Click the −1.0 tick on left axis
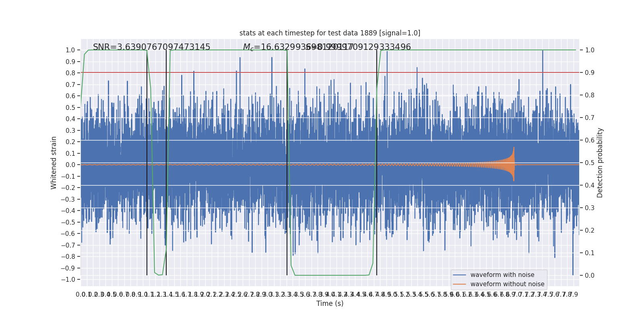The height and width of the screenshot is (322, 644). [68, 279]
